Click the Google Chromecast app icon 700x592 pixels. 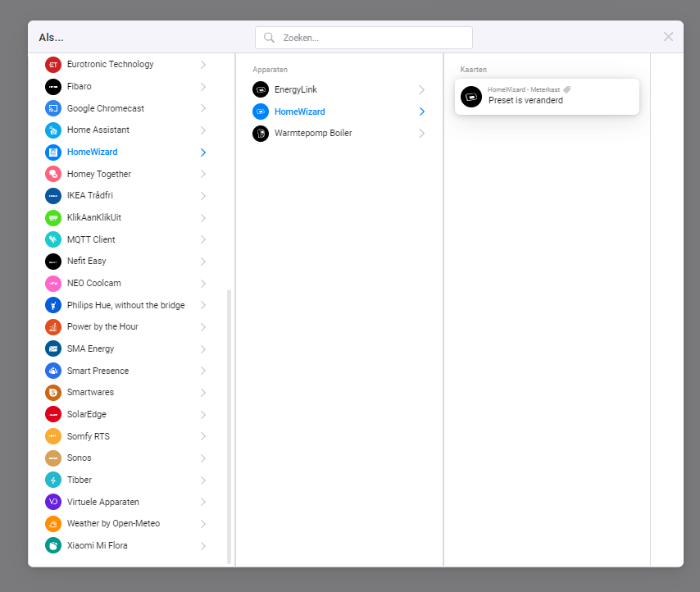53,108
